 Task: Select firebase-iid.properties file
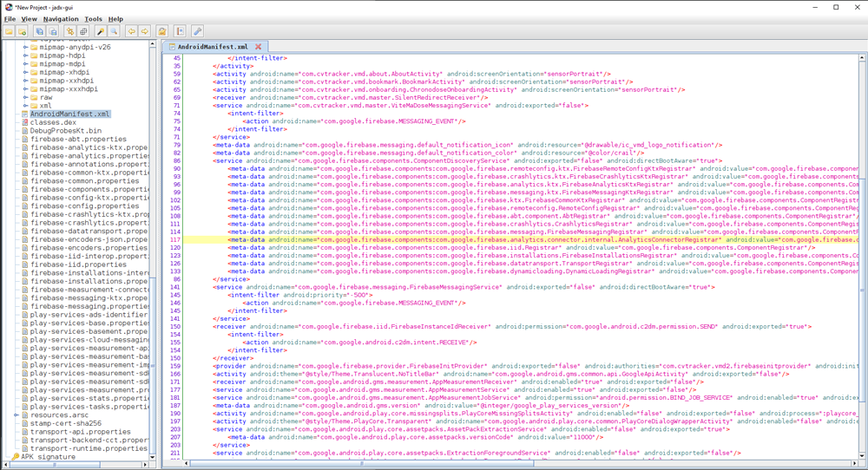[78, 264]
